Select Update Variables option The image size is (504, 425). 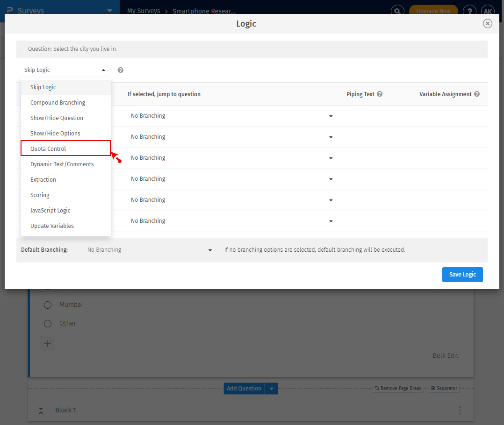(66, 226)
